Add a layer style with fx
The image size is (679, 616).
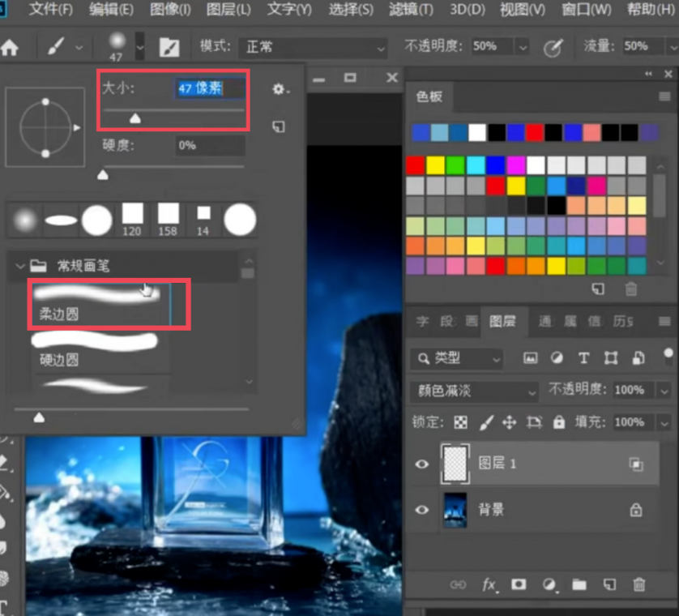coord(489,585)
